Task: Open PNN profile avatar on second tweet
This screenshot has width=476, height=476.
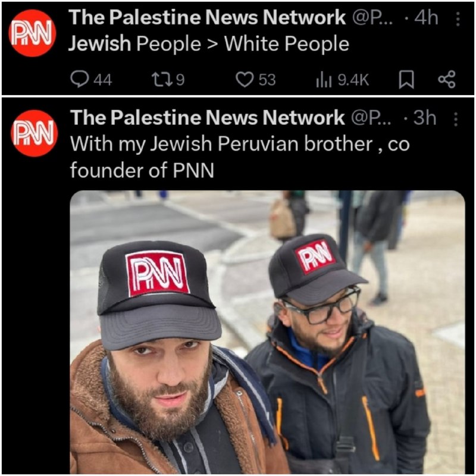Action: 34,133
